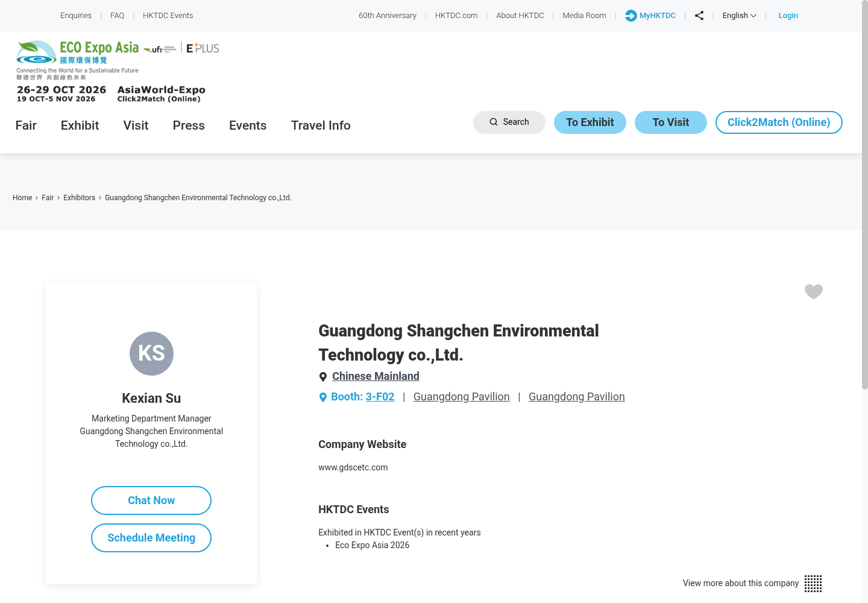This screenshot has height=603, width=868.
Task: Open the grid icon beside View more
Action: pos(813,584)
